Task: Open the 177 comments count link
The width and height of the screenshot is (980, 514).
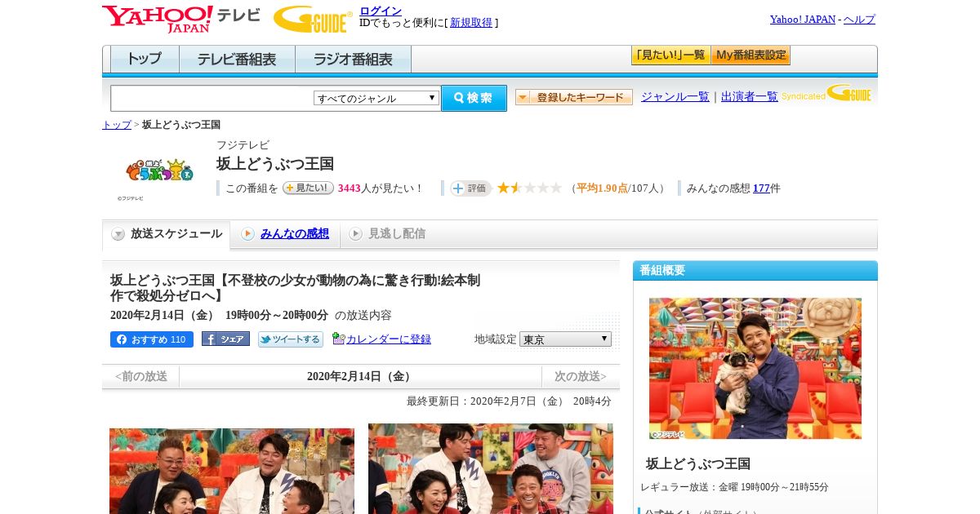Action: tap(761, 188)
